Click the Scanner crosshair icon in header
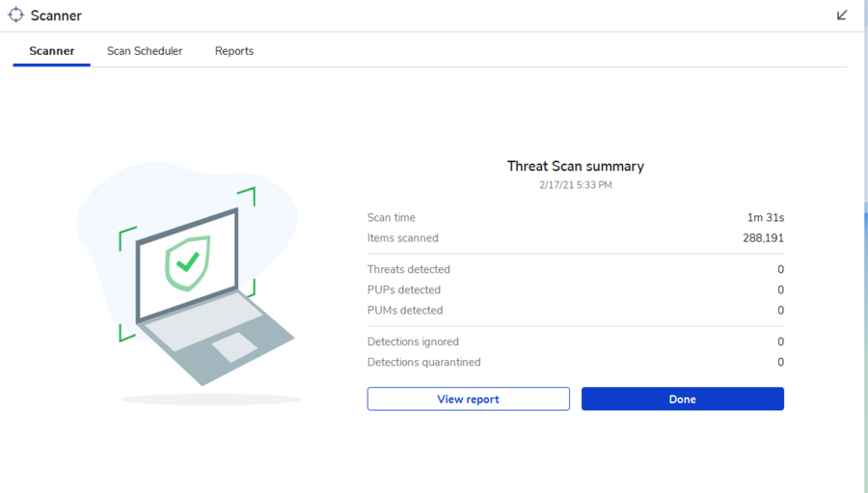868x493 pixels. pyautogui.click(x=16, y=15)
